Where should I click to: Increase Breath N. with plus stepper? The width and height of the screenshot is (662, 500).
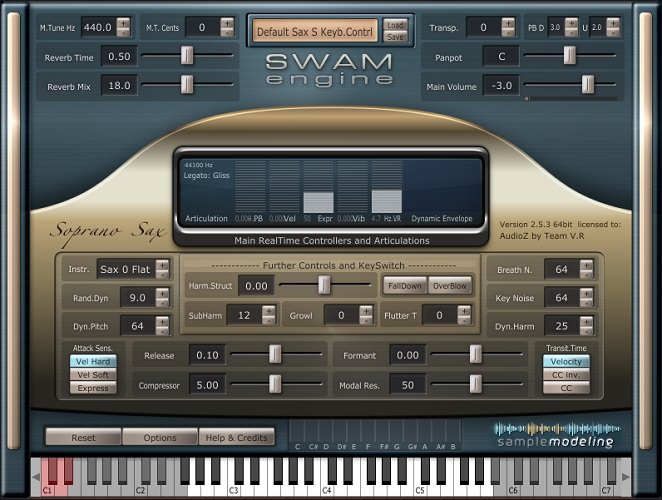coord(586,265)
